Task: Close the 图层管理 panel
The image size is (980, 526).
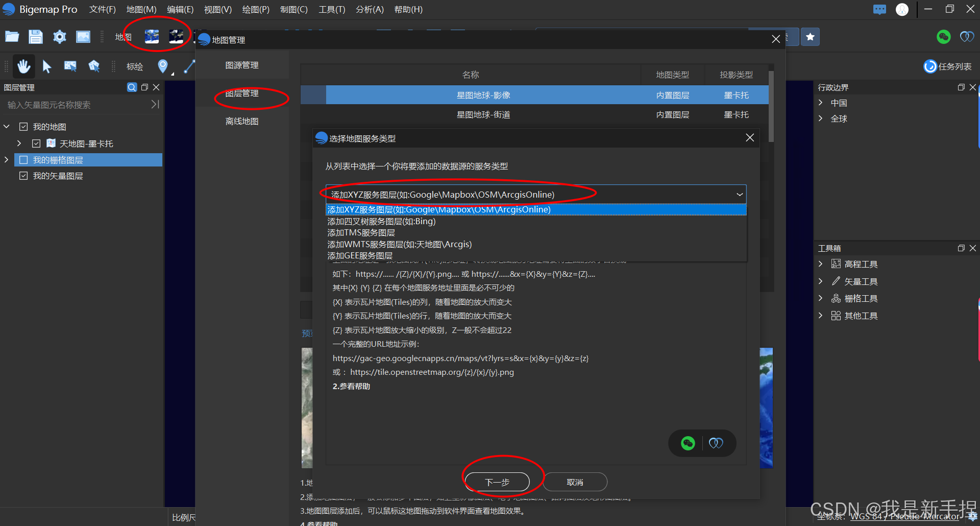Action: click(156, 87)
